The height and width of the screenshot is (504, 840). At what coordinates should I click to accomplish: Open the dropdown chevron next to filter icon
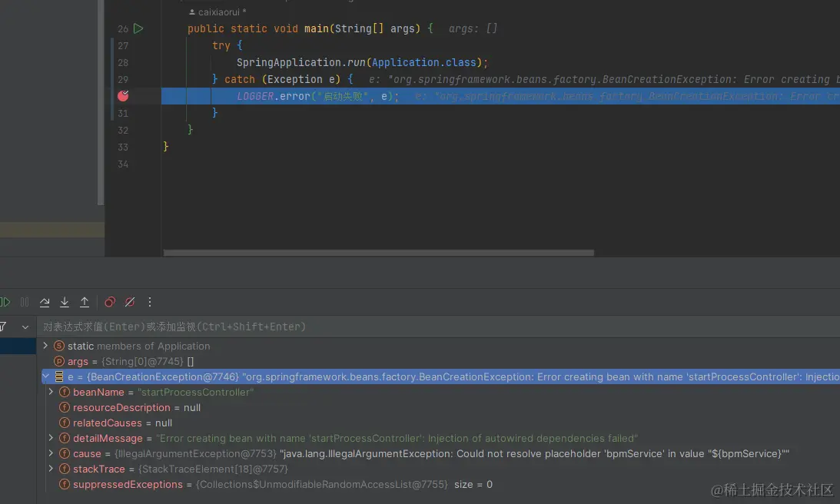(x=25, y=327)
